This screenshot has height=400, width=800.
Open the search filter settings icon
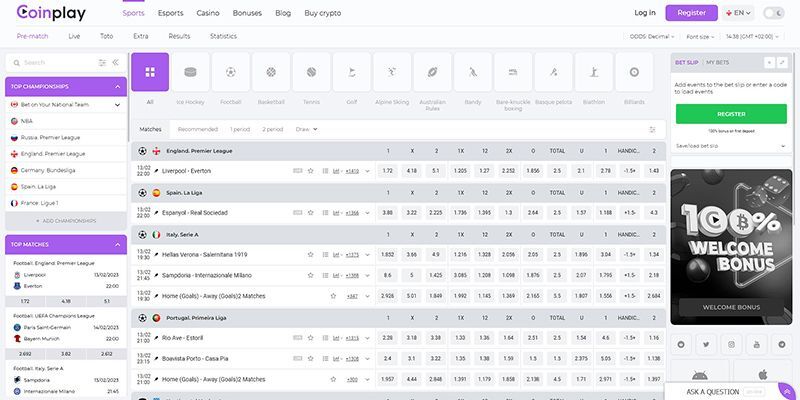tap(103, 63)
